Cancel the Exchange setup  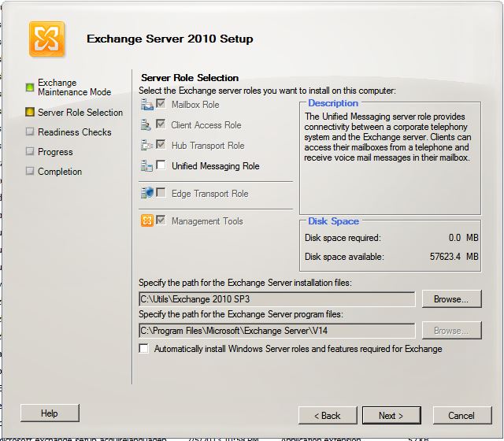click(x=462, y=416)
